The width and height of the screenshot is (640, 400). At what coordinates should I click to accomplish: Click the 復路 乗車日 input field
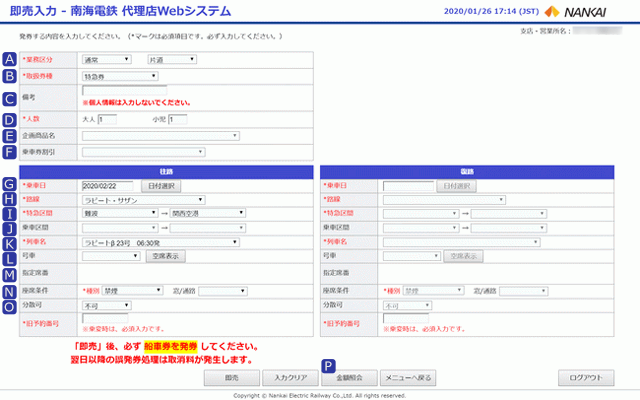[x=409, y=186]
